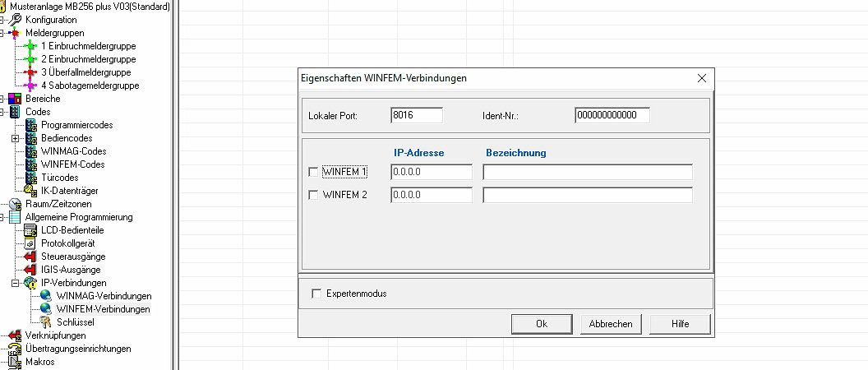Toggle the Expertenmodus checkbox
The width and height of the screenshot is (868, 370).
316,294
